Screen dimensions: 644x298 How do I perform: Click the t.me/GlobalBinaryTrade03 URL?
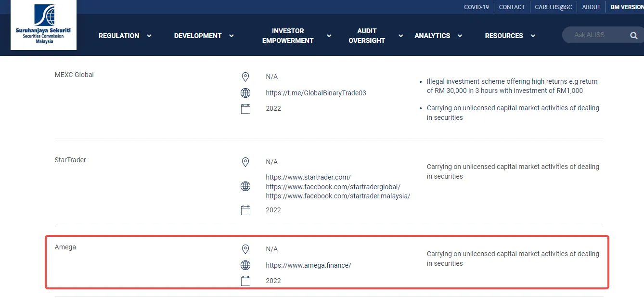click(316, 93)
